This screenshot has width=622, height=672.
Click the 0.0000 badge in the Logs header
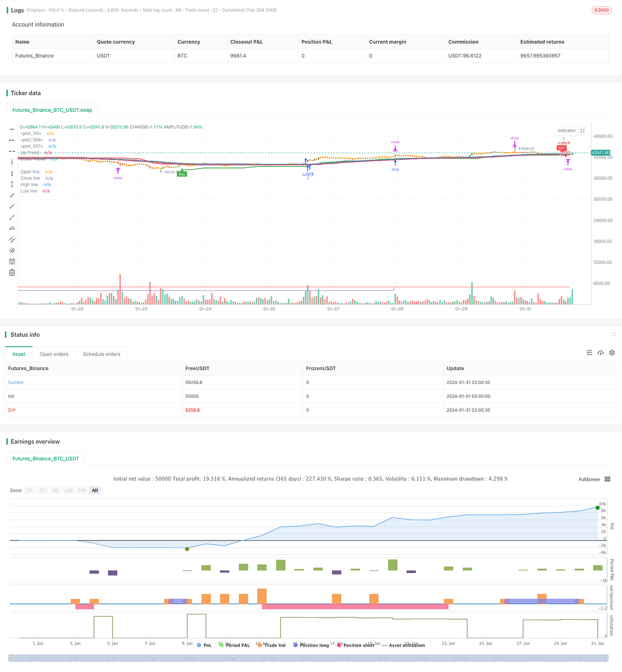601,10
